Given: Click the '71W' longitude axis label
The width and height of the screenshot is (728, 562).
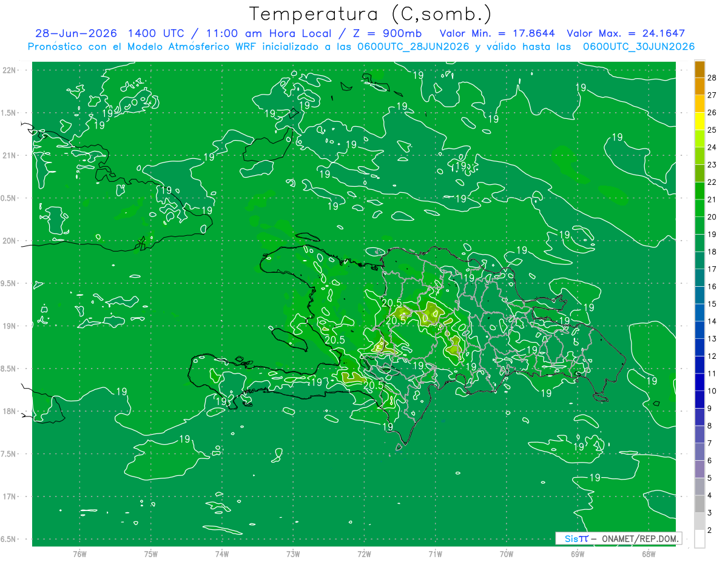Looking at the screenshot, I should [x=435, y=554].
